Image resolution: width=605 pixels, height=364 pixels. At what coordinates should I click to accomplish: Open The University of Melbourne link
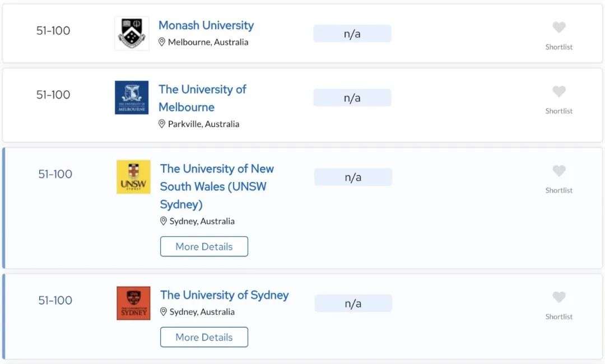click(x=203, y=99)
